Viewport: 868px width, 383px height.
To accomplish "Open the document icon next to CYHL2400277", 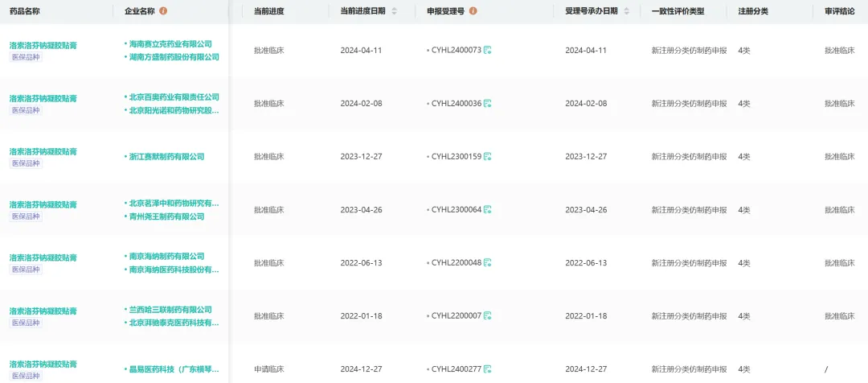I will 488,369.
